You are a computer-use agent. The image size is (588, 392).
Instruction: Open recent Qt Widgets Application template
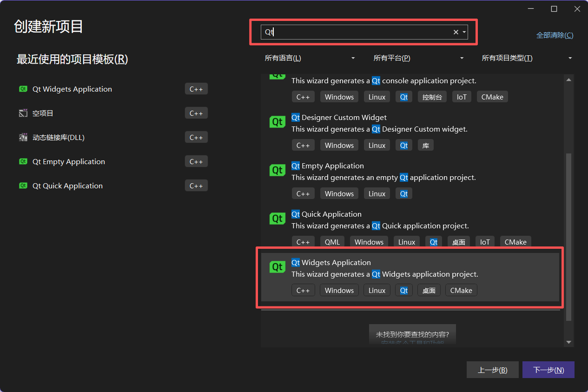coord(113,89)
